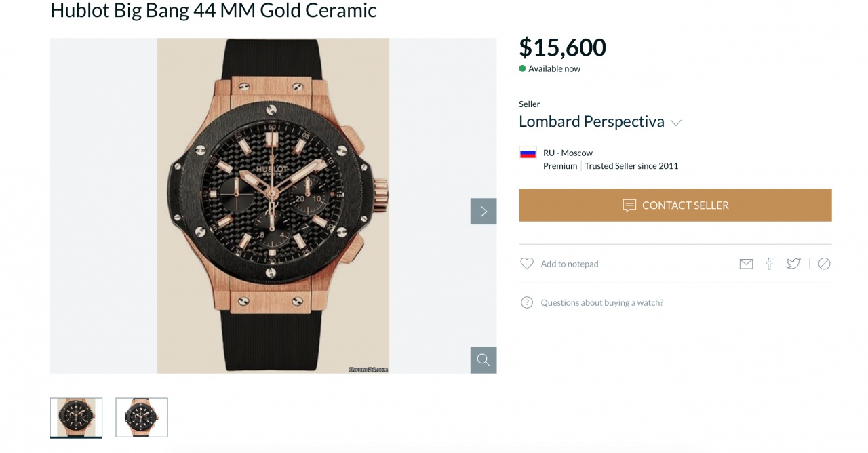This screenshot has width=868, height=453.
Task: Select the second watch thumbnail
Action: click(x=142, y=417)
